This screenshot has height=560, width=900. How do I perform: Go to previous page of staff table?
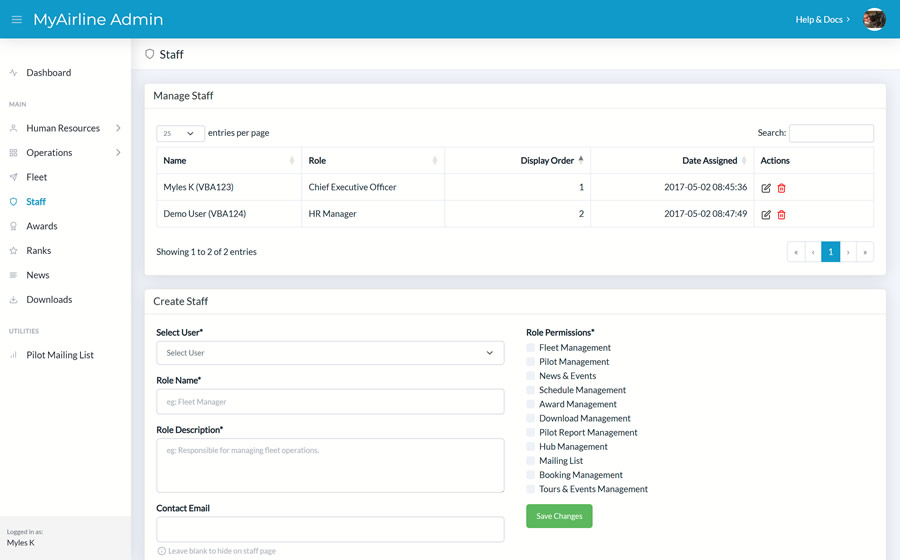click(813, 252)
